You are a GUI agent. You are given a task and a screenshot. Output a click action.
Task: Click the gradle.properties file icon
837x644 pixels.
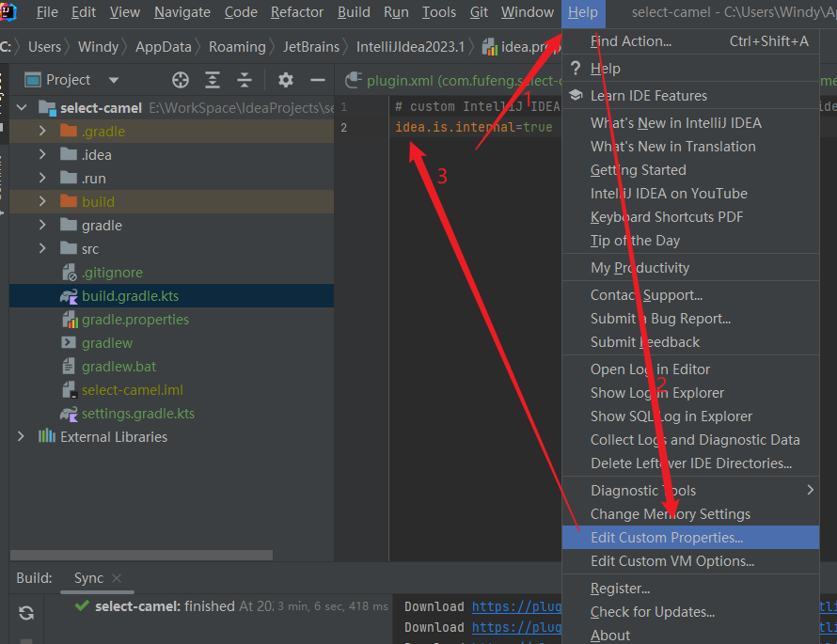[x=70, y=320]
